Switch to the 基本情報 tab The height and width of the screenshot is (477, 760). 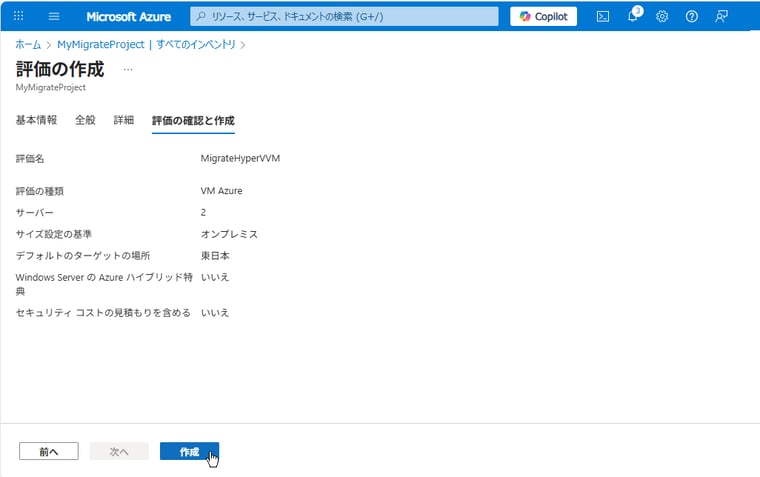click(x=36, y=120)
